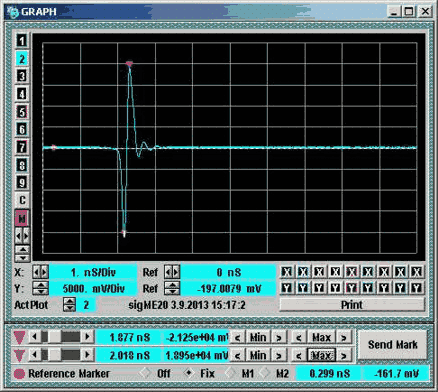Click the Reference Marker pink circle icon
Screen dimensions: 438x392
19,374
